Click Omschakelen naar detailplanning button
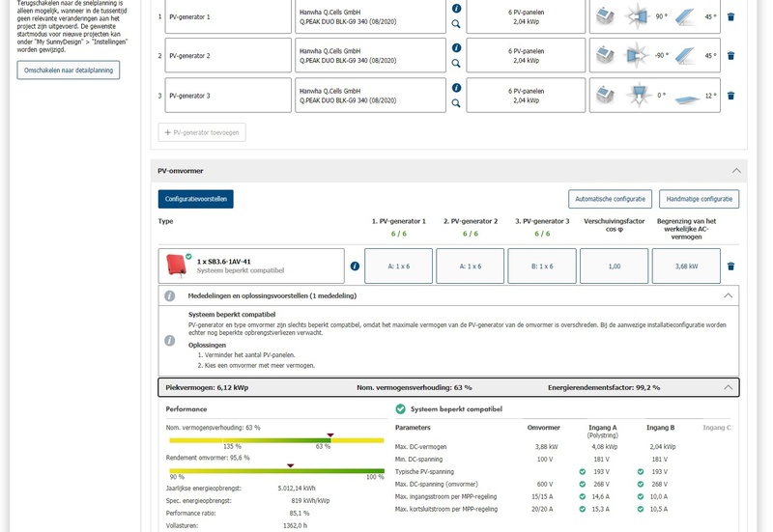 69,70
